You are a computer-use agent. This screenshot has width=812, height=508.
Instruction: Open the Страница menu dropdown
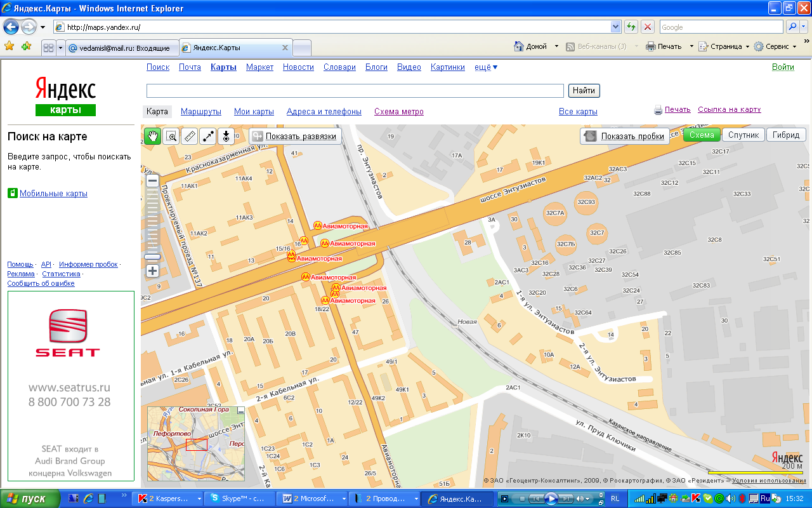pyautogui.click(x=724, y=46)
